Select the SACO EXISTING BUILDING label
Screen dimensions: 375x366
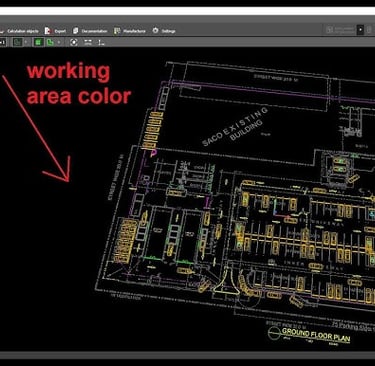pyautogui.click(x=235, y=126)
